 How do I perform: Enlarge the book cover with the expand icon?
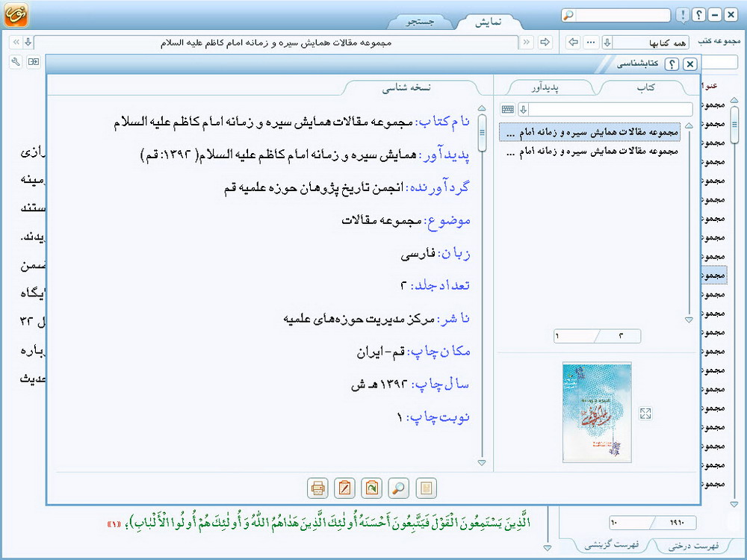(x=646, y=414)
